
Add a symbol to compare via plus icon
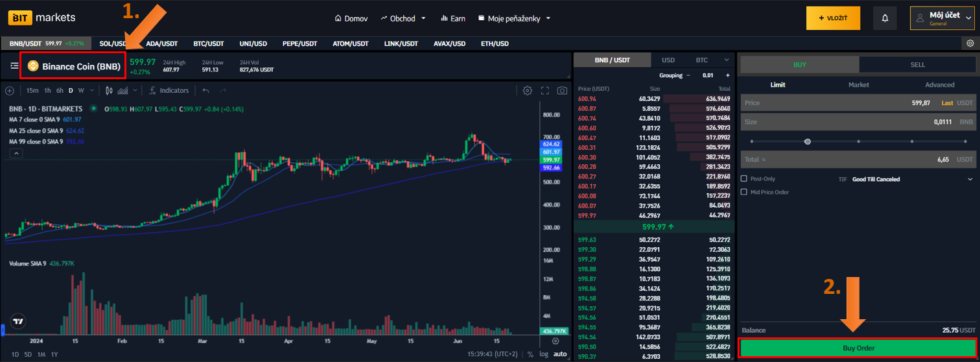[x=9, y=91]
